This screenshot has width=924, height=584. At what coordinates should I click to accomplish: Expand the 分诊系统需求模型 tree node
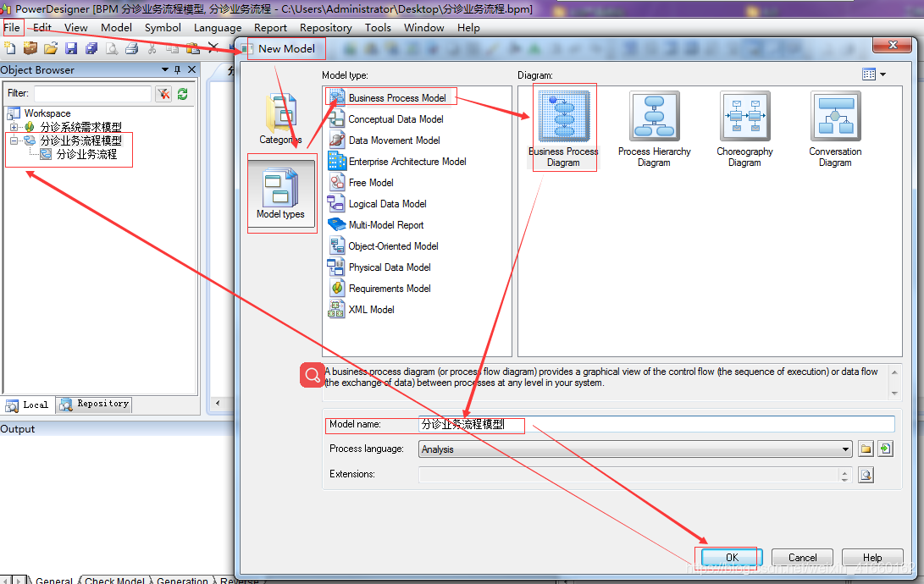[14, 127]
